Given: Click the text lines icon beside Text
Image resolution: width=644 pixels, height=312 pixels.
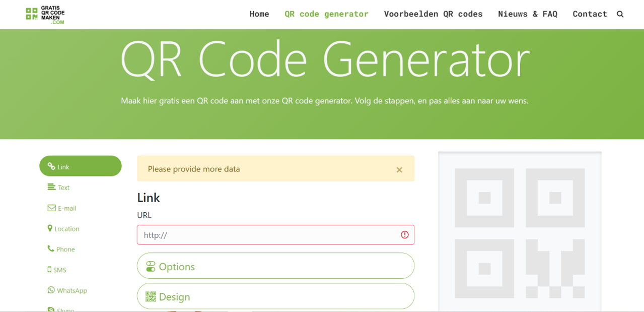Looking at the screenshot, I should [51, 187].
